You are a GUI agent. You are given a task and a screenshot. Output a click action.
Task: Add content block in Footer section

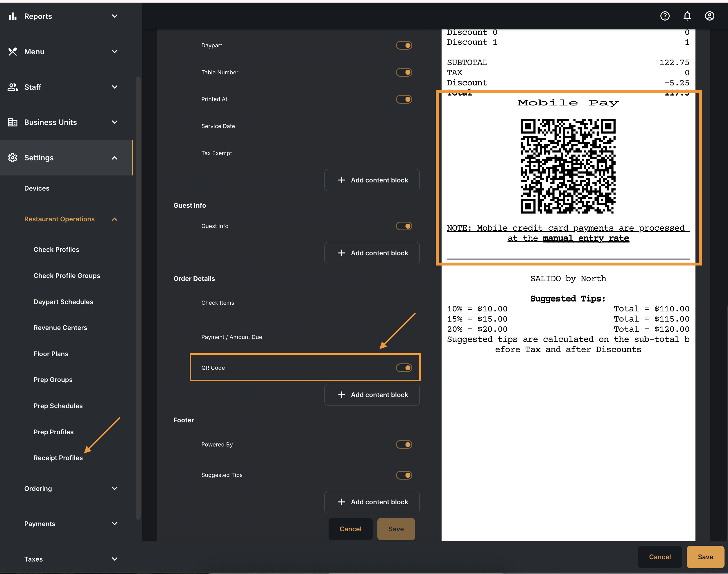point(372,502)
